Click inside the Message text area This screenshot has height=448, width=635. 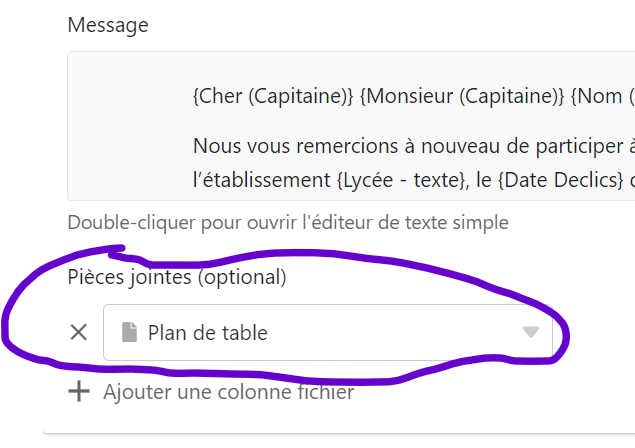(400, 125)
